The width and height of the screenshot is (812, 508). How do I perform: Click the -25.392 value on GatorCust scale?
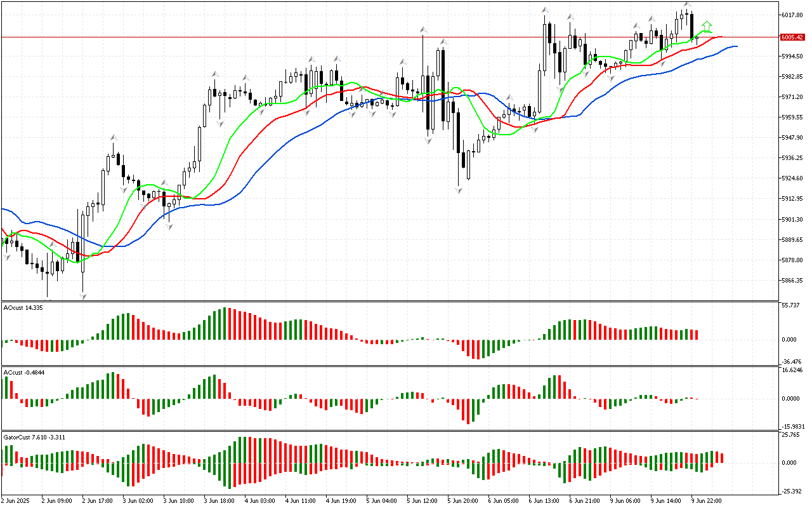tap(790, 491)
